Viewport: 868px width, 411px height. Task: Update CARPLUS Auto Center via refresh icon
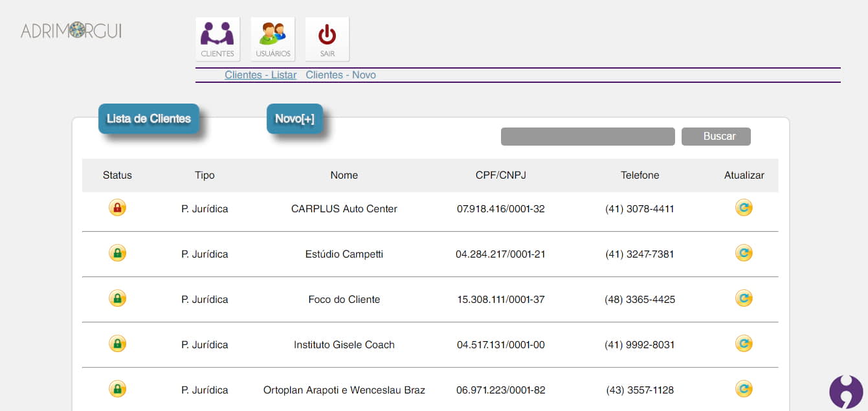point(744,208)
